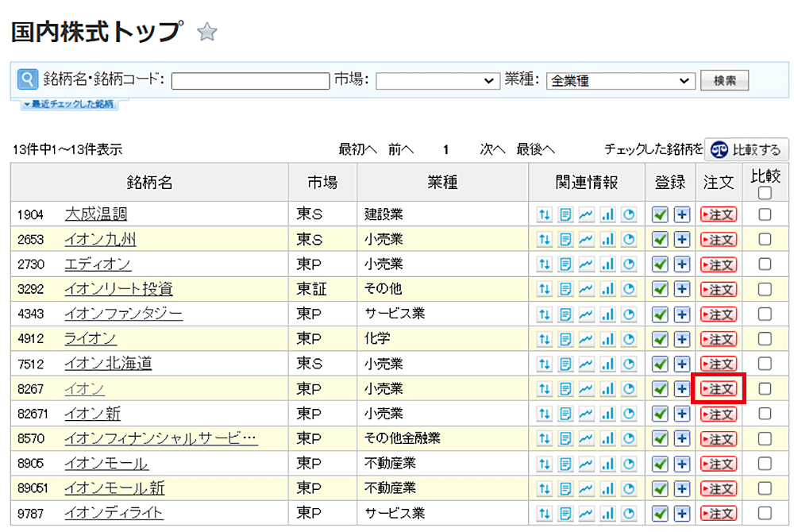Click the up-down arrows icon for エディオン
794x532 pixels.
pos(545,264)
